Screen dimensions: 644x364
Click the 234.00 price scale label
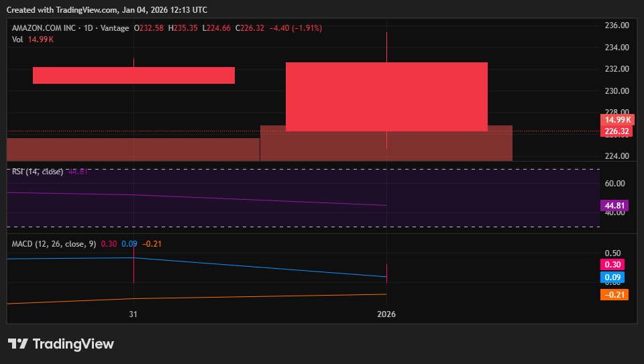coord(617,48)
